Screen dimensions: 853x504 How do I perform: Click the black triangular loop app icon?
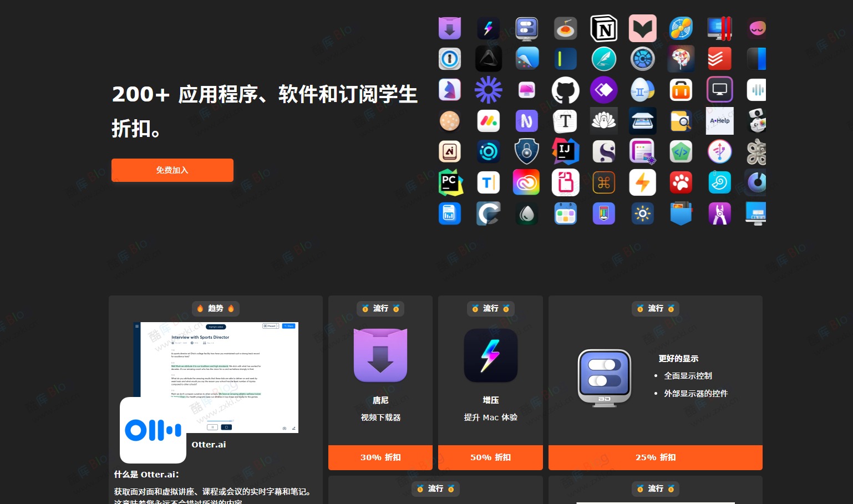[x=488, y=59]
